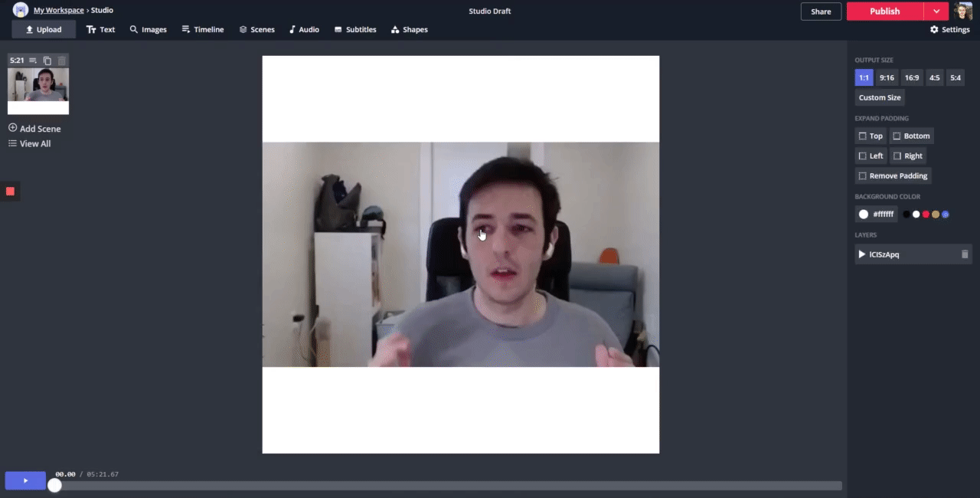Image resolution: width=980 pixels, height=498 pixels.
Task: Click Remove Padding
Action: pos(893,175)
